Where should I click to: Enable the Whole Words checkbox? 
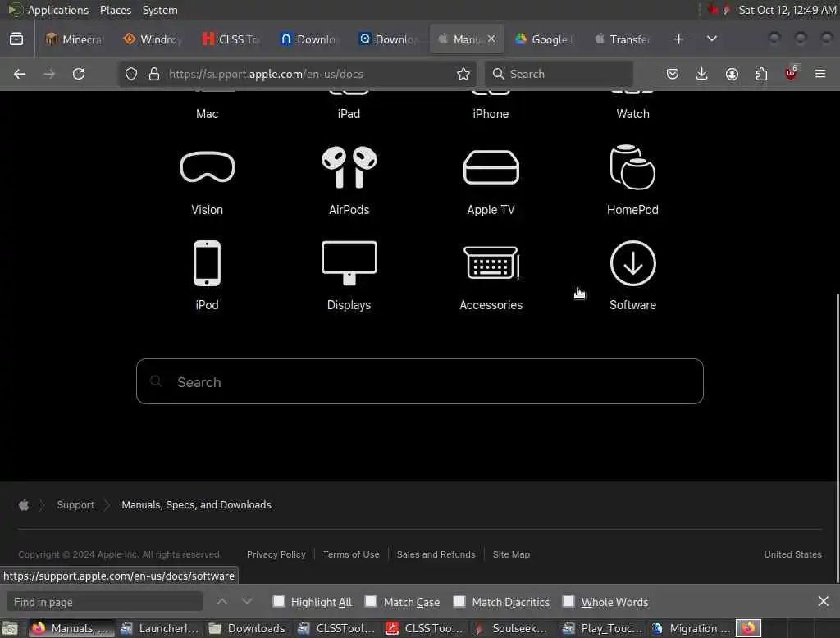pyautogui.click(x=568, y=601)
